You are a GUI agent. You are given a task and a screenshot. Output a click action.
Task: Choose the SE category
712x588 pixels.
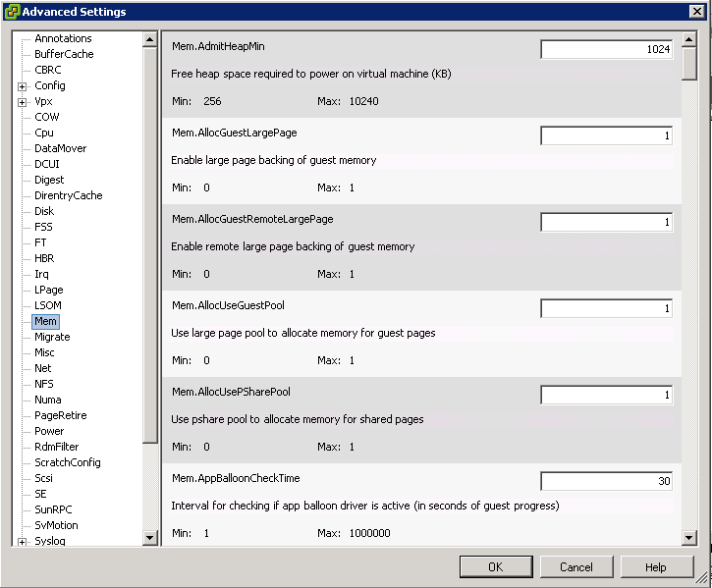40,494
